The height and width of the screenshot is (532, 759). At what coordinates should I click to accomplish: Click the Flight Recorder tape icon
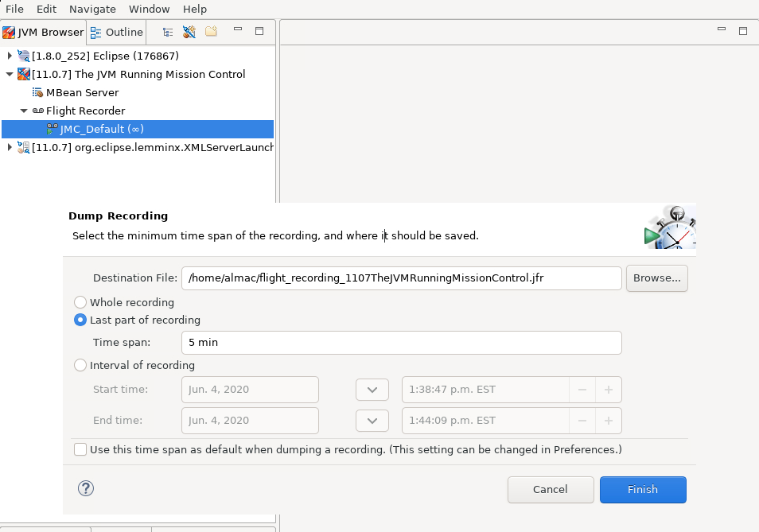pyautogui.click(x=37, y=111)
